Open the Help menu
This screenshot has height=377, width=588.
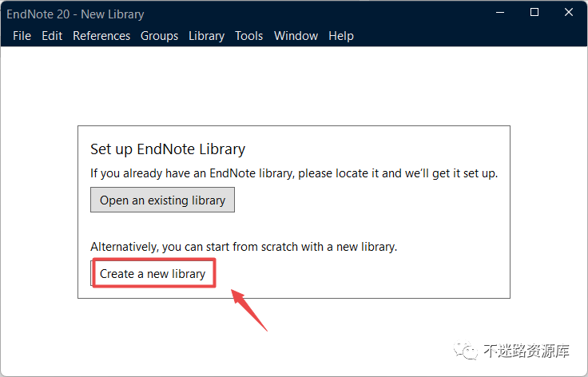coord(341,36)
